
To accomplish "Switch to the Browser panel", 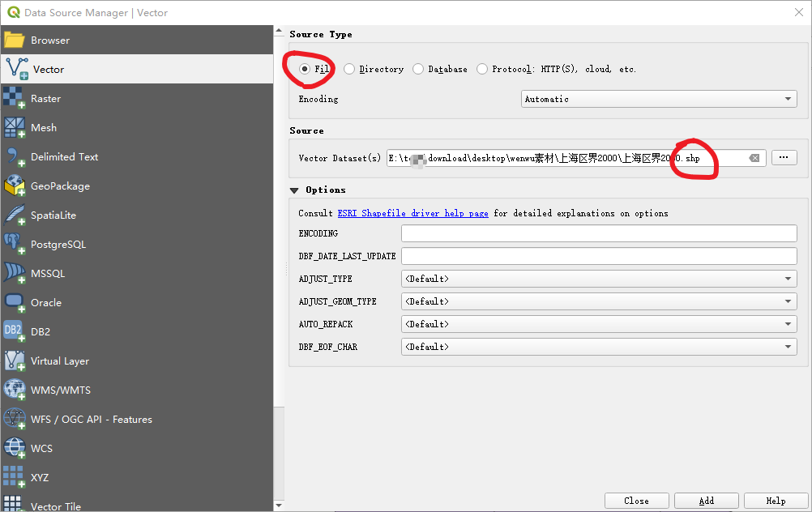I will tap(49, 40).
